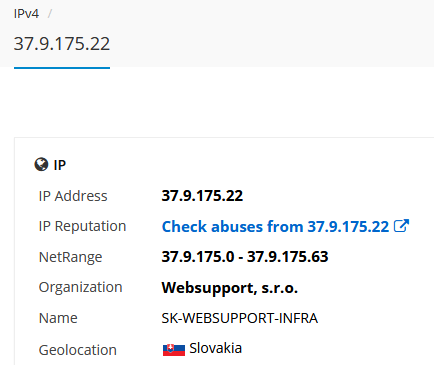
Task: Go to IPv4 breadcrumb
Action: pyautogui.click(x=26, y=14)
